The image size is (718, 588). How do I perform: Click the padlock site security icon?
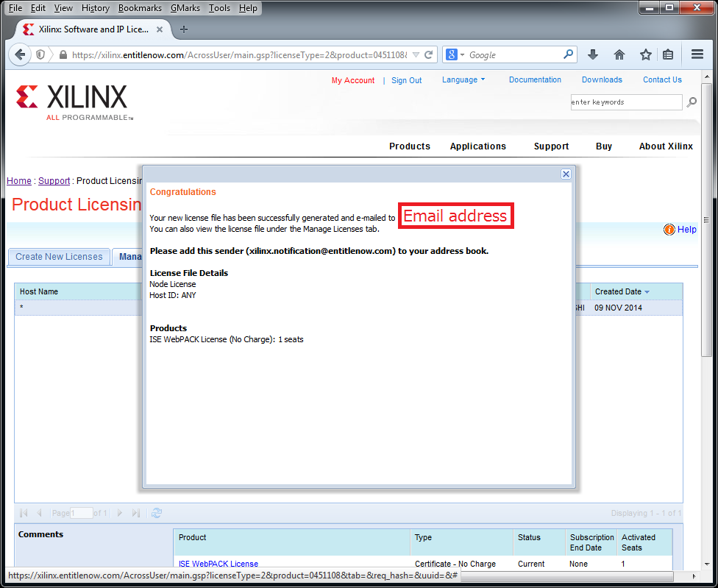point(63,55)
